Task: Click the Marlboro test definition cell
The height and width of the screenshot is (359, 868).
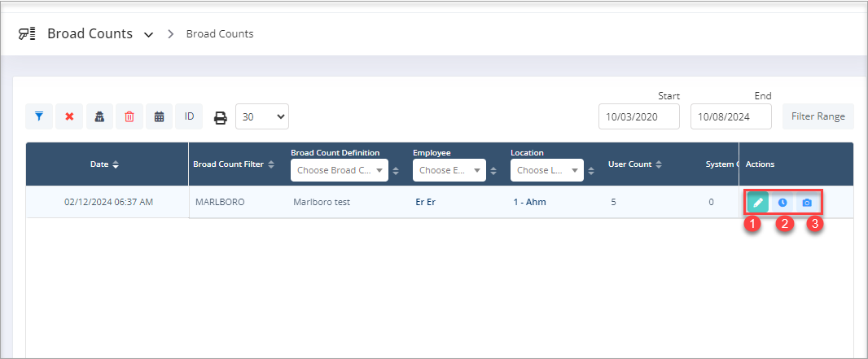Action: (322, 202)
